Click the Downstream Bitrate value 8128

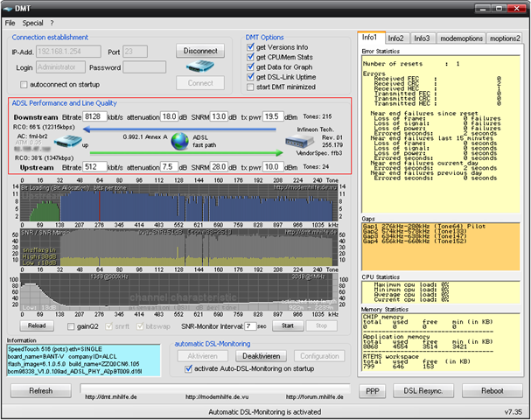(94, 117)
